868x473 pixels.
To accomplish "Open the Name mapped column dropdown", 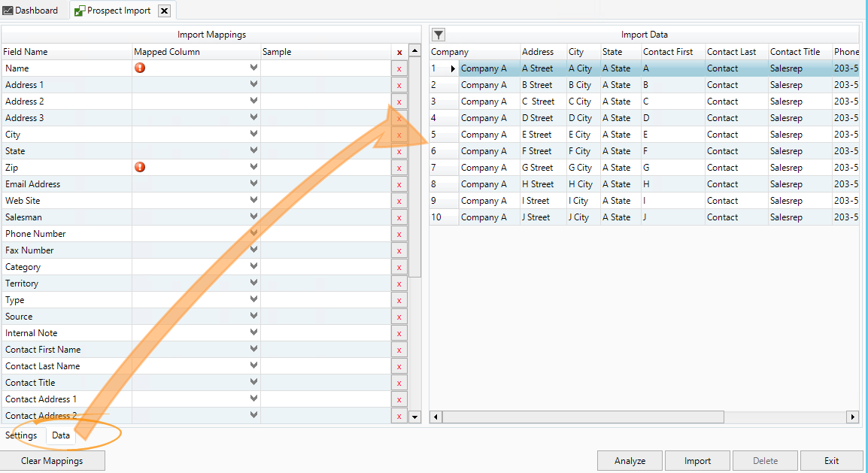I will [253, 68].
